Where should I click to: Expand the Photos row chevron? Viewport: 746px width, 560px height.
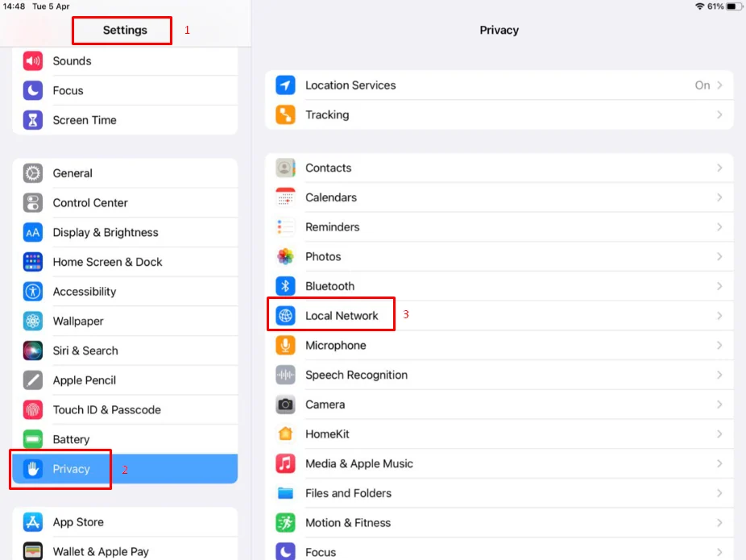[x=719, y=256]
